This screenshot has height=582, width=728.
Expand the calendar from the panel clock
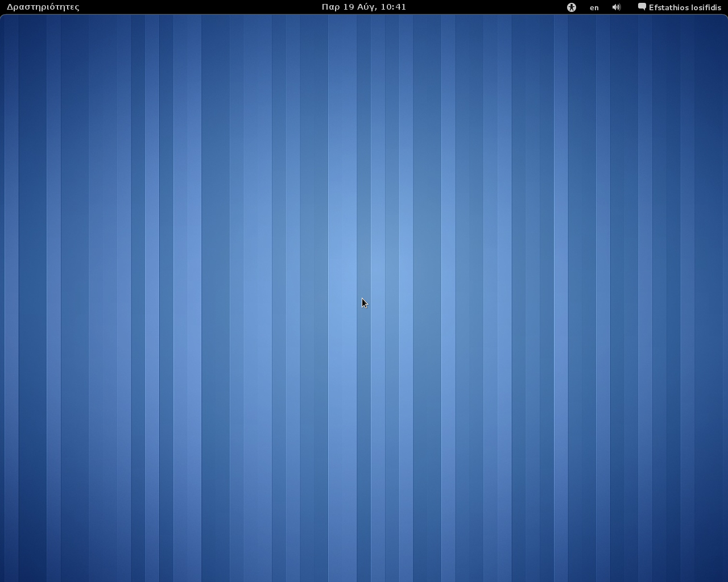363,7
